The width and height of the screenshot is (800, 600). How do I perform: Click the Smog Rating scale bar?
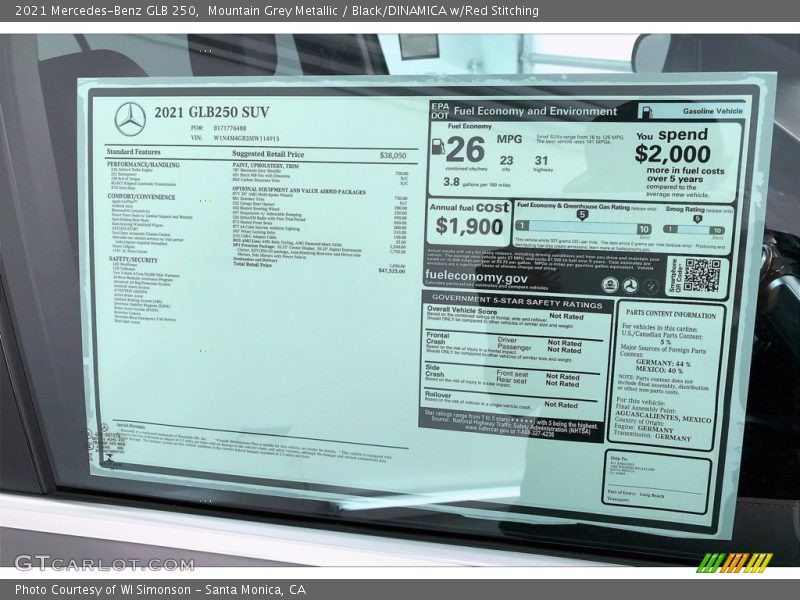(693, 230)
